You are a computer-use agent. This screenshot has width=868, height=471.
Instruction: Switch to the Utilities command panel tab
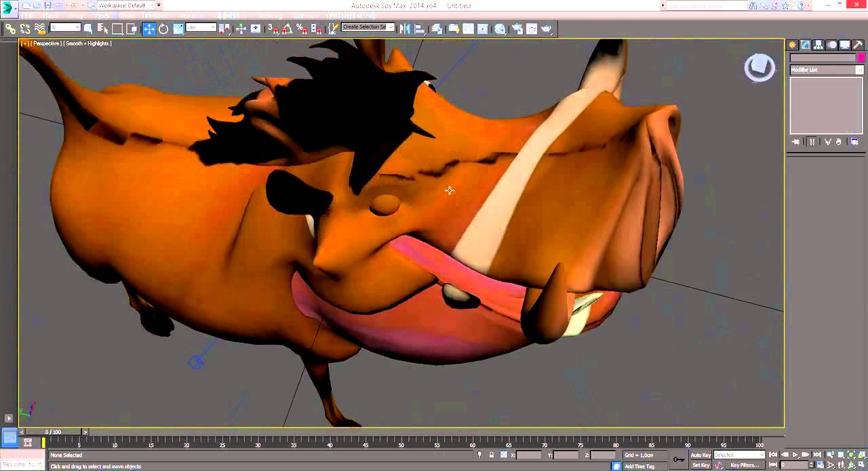pyautogui.click(x=858, y=45)
